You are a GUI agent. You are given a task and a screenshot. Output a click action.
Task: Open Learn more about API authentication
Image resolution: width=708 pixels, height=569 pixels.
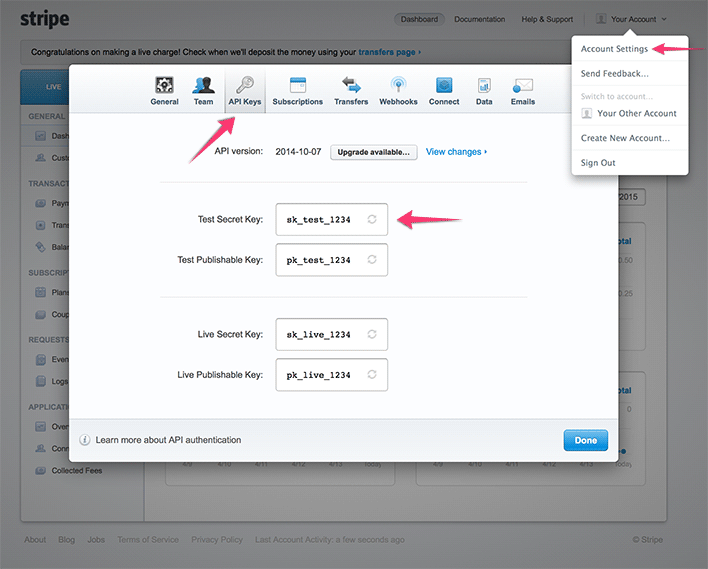pos(168,440)
